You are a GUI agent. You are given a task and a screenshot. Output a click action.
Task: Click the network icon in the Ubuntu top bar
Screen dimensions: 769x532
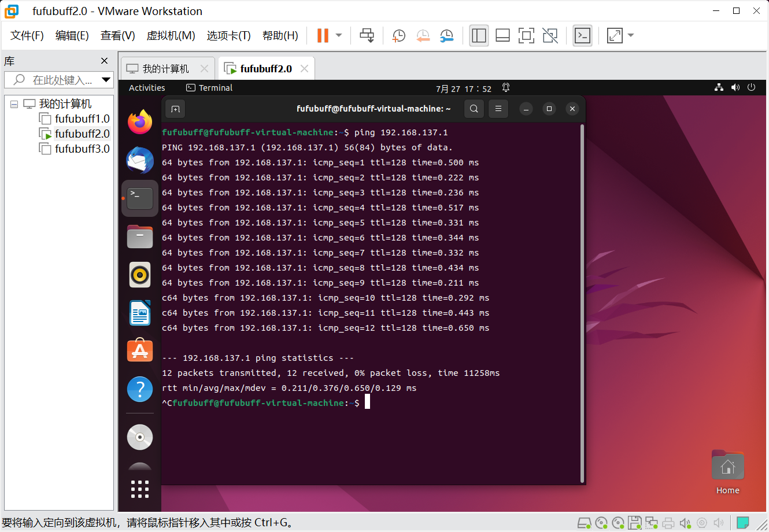pos(719,87)
